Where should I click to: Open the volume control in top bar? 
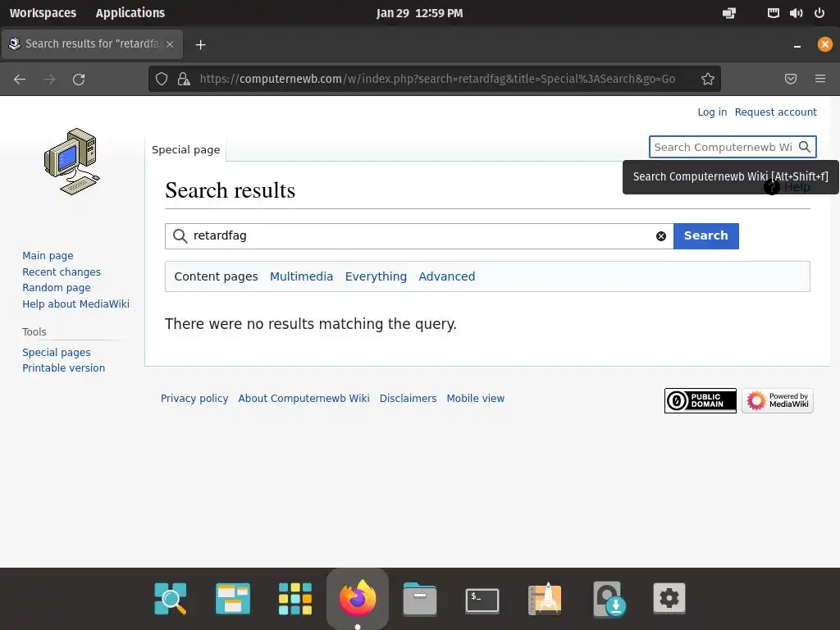(796, 13)
